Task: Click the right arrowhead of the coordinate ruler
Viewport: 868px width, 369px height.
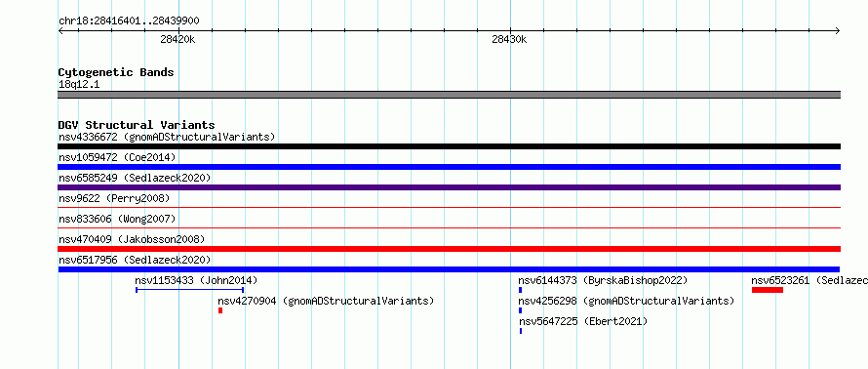Action: (837, 30)
